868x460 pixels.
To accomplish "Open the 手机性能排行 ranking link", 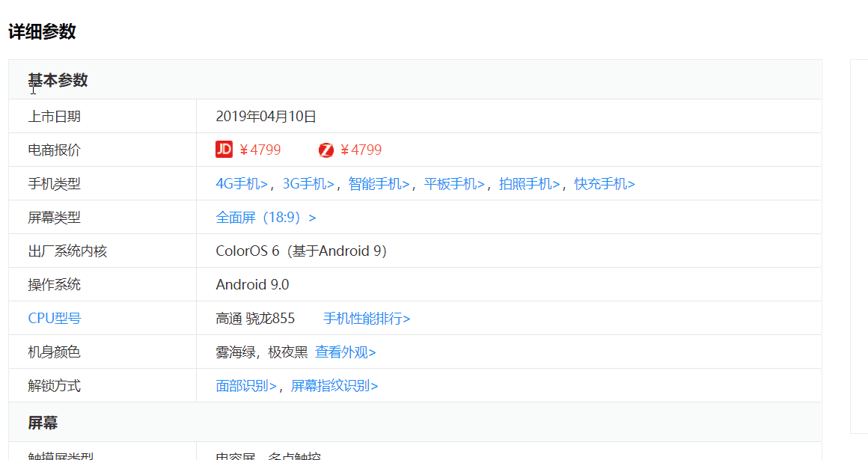I will pos(367,319).
